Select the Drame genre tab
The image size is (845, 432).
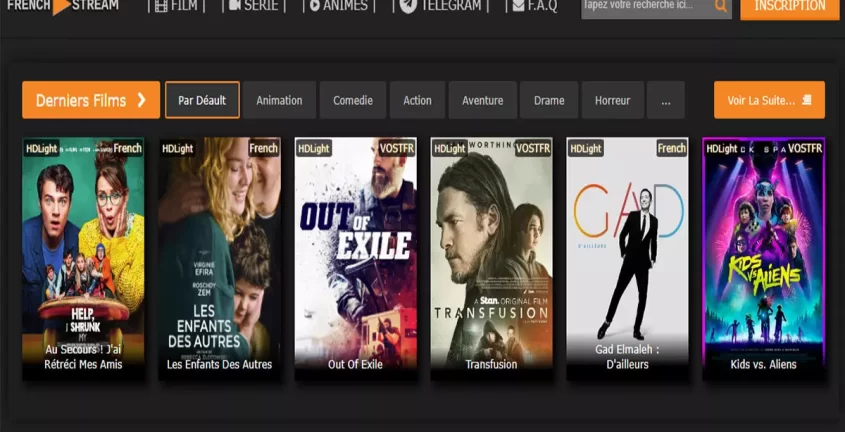(549, 100)
